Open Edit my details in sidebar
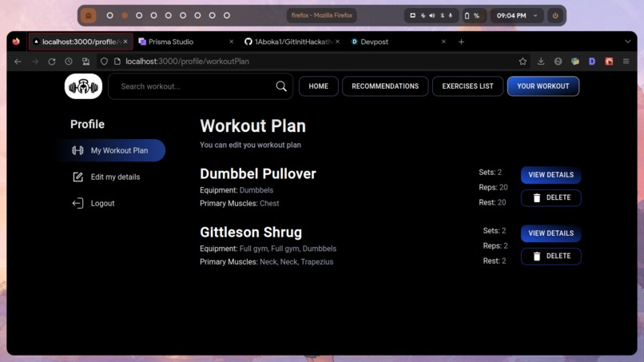 pyautogui.click(x=107, y=177)
